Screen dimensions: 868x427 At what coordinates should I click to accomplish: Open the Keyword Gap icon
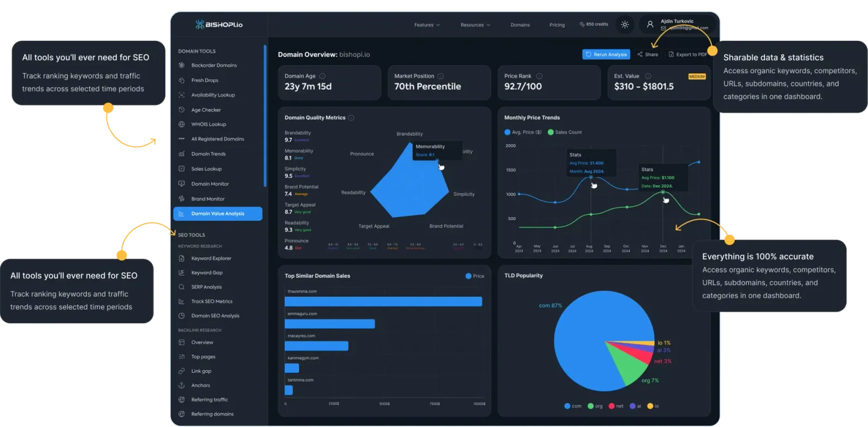coord(182,273)
